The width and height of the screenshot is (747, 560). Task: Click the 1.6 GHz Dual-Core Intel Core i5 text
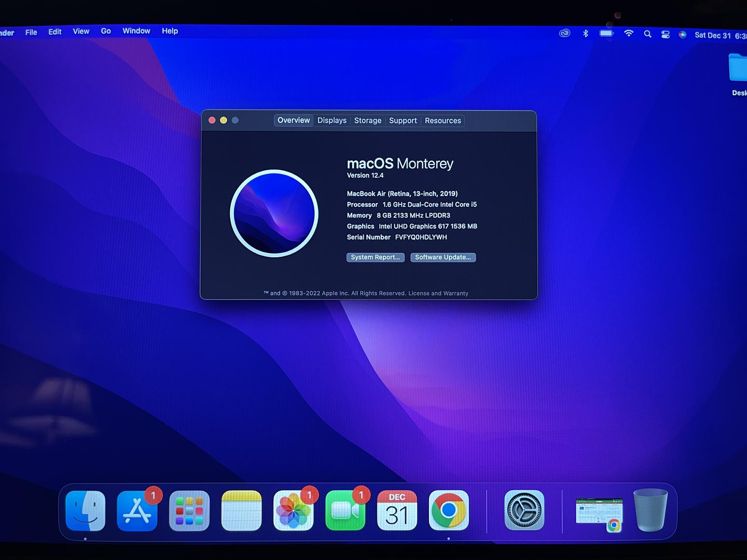(x=430, y=204)
